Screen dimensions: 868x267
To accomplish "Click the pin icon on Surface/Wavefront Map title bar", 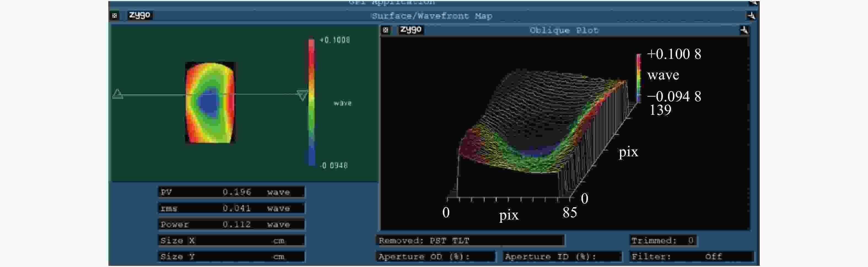I will (751, 15).
